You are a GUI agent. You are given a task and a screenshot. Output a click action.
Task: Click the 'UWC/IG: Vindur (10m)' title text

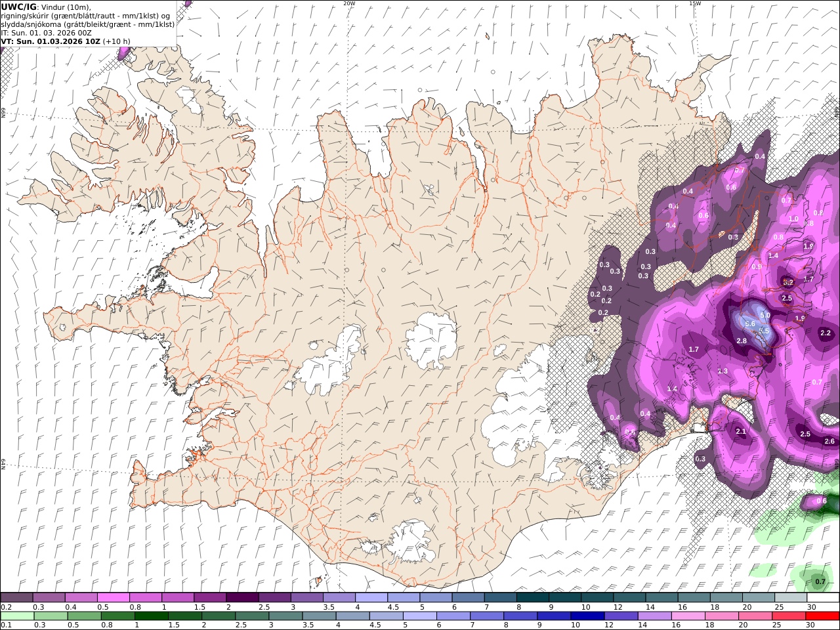click(46, 7)
